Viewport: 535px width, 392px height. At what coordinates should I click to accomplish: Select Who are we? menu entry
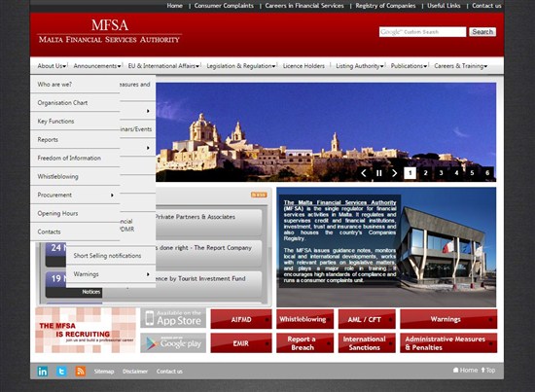click(x=75, y=85)
